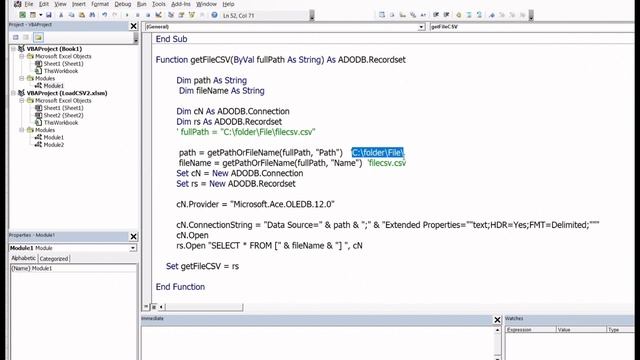Open the Module1 dropdown in Properties
This screenshot has width=640, height=360.
click(x=133, y=248)
